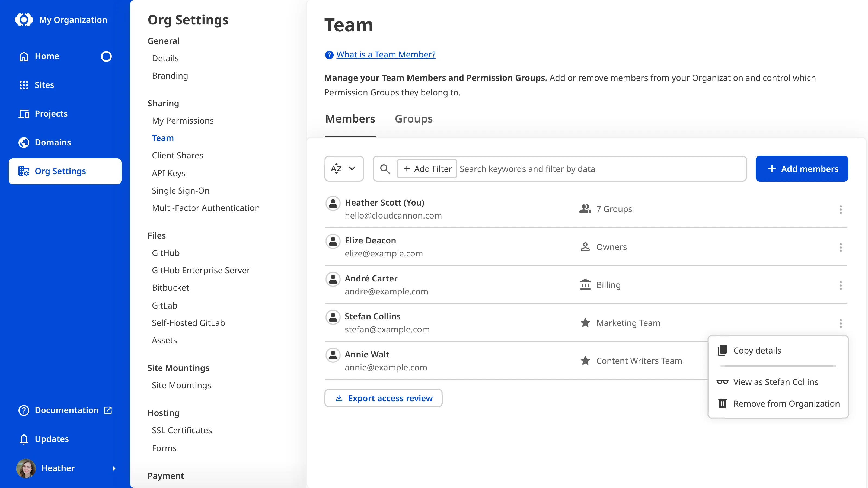This screenshot has width=868, height=488.
Task: Open Multi-Factor Authentication settings
Action: (x=206, y=208)
